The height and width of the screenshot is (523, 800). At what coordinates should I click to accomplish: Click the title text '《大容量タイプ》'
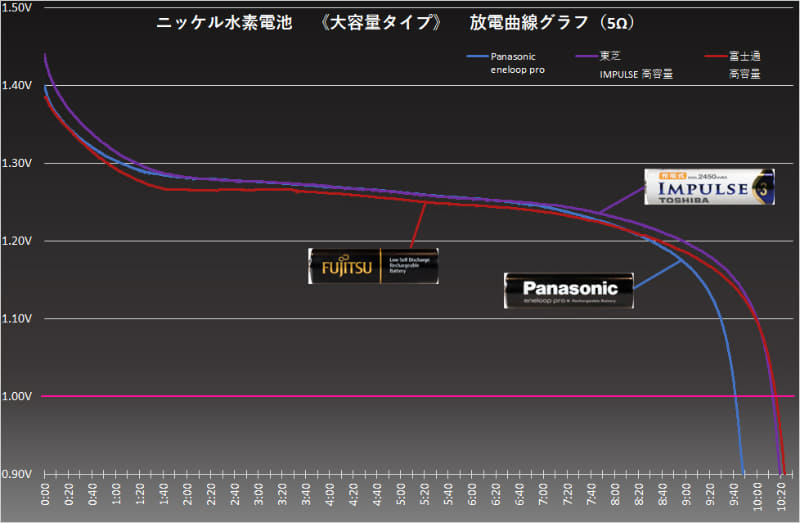pos(381,22)
